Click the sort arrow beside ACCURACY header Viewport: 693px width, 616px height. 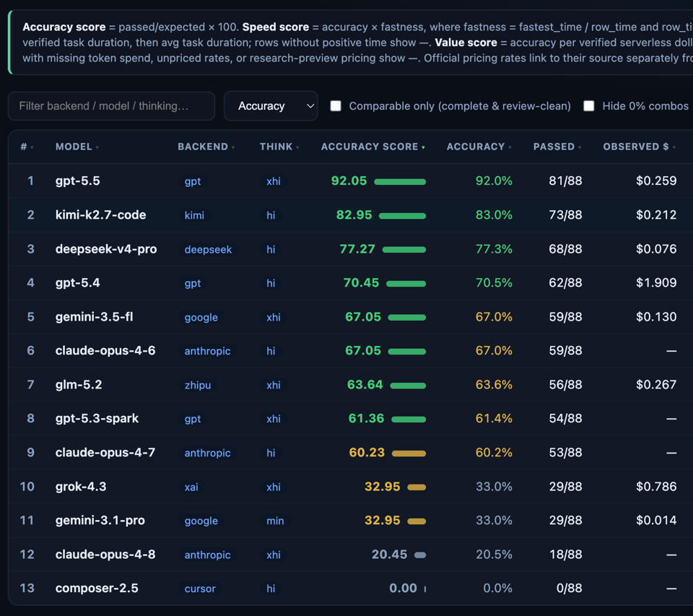point(510,147)
